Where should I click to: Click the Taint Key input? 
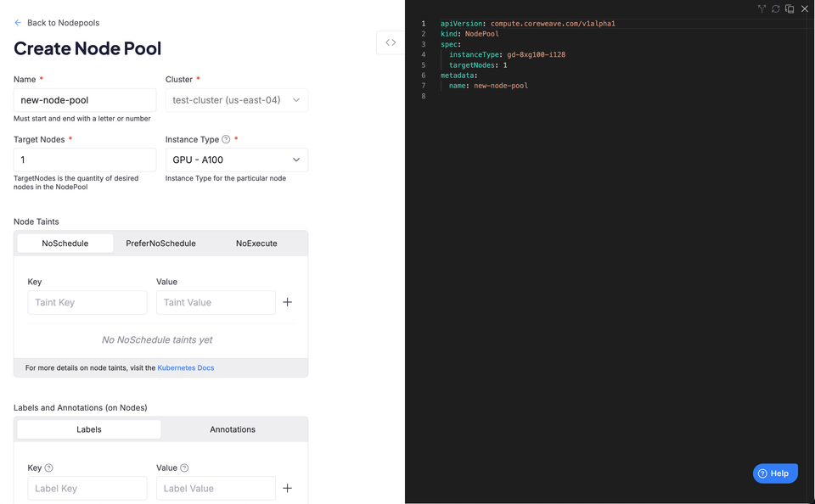[87, 302]
